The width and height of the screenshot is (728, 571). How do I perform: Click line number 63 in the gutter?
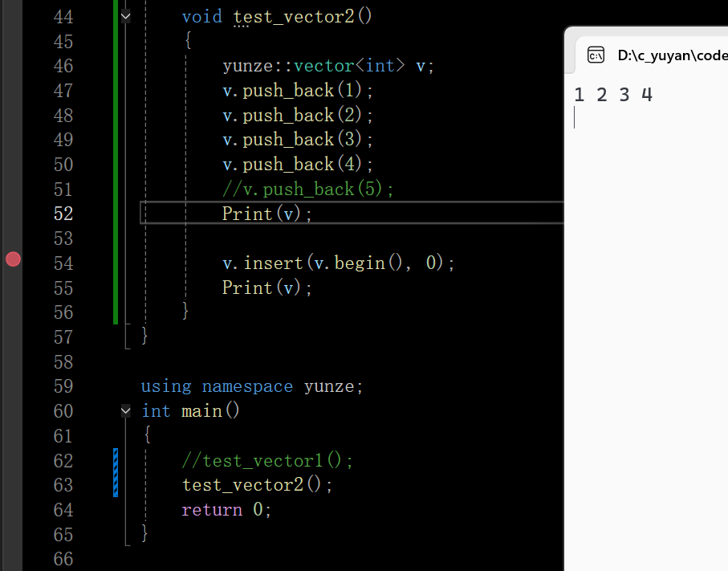[63, 485]
